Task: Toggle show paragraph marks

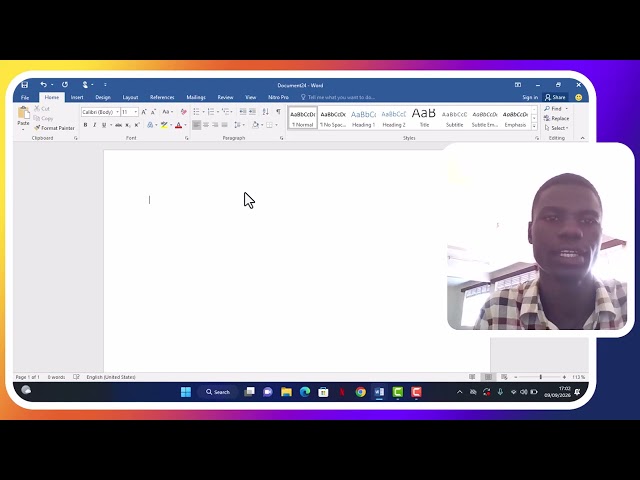Action: point(278,112)
